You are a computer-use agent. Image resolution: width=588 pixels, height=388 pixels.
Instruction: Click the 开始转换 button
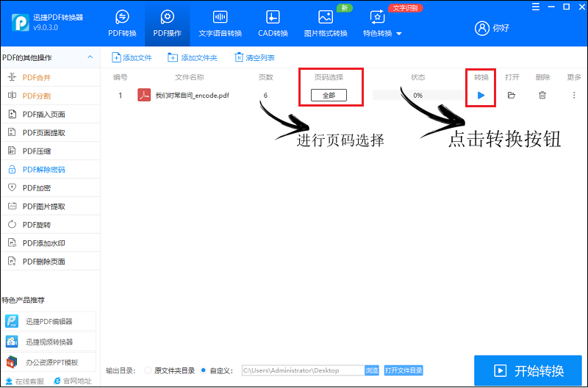point(528,370)
